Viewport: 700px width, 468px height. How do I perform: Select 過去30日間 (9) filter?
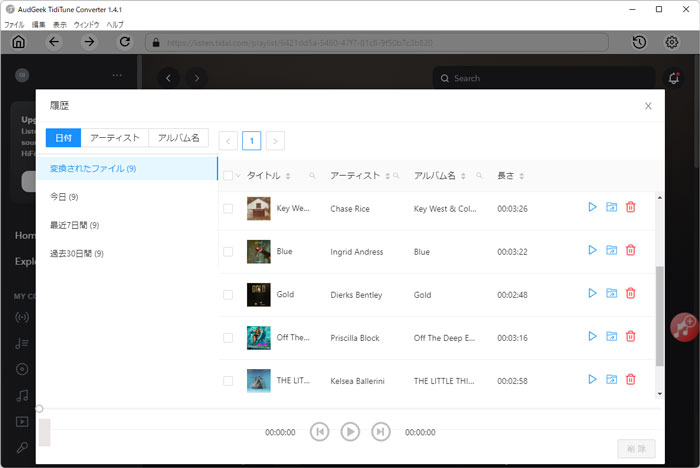[x=127, y=254]
